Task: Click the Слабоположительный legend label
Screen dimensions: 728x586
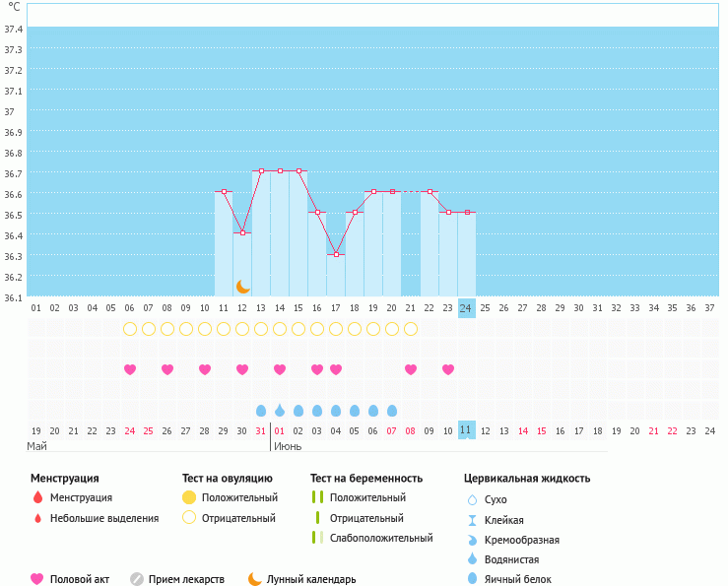Action: [379, 538]
